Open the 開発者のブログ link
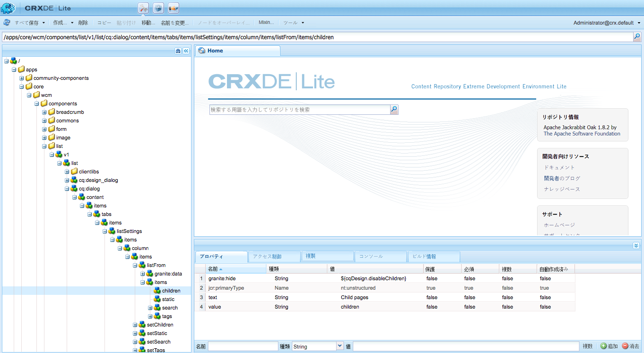 click(x=562, y=178)
